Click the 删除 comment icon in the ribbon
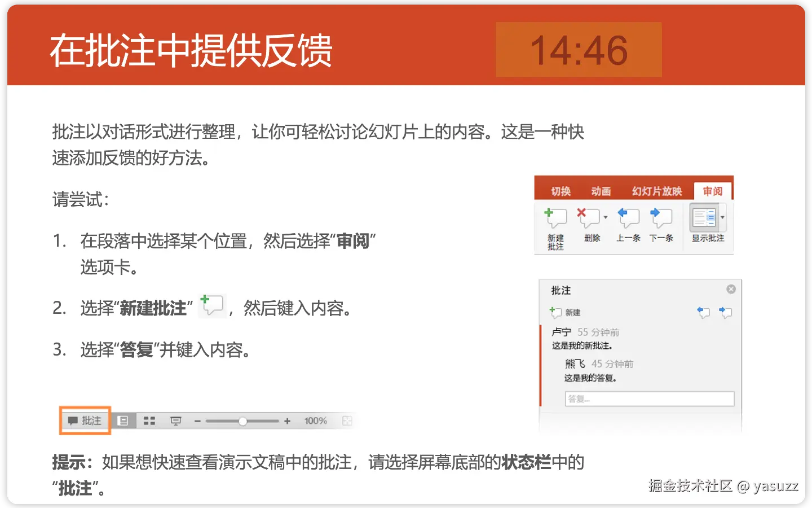812x508 pixels. [x=588, y=218]
